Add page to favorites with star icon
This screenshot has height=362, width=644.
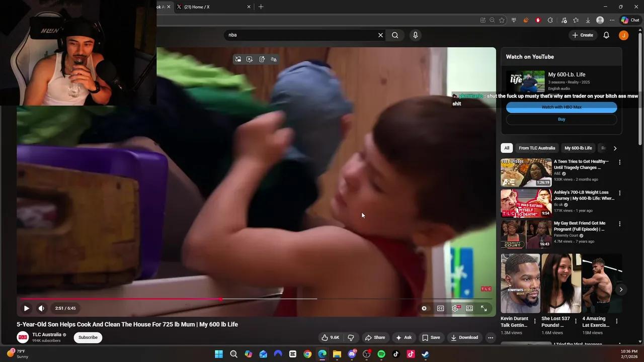(x=502, y=20)
